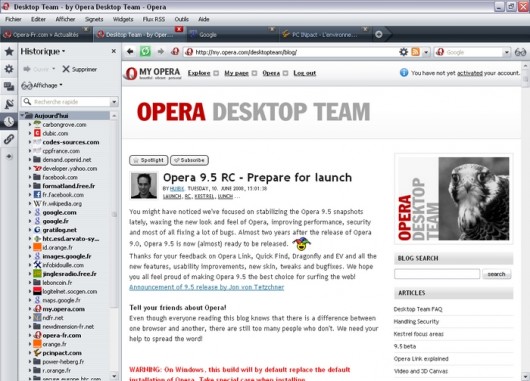Click the Opera home icon in toolbar
Viewport: 530px width, 381px height.
[175, 51]
